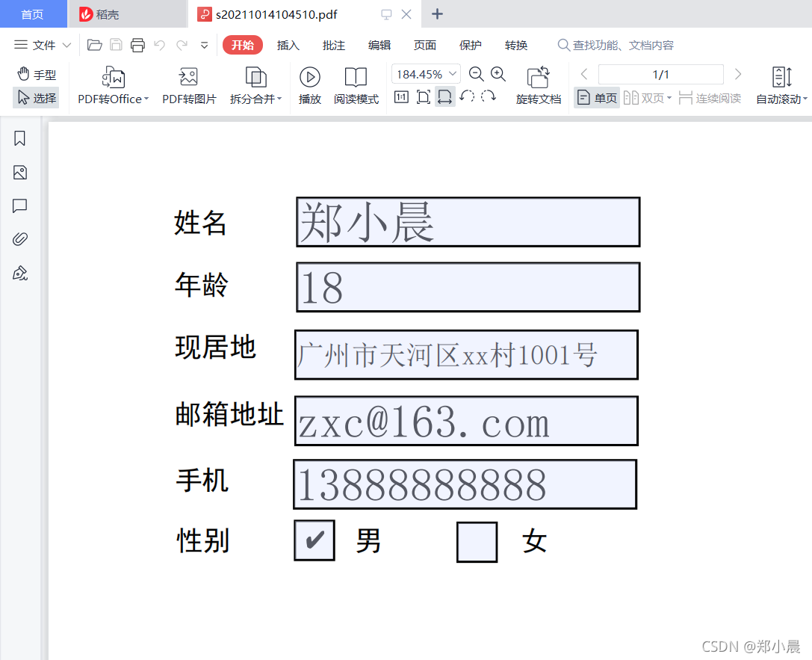Open the 批注 ribbon tab

pyautogui.click(x=333, y=45)
